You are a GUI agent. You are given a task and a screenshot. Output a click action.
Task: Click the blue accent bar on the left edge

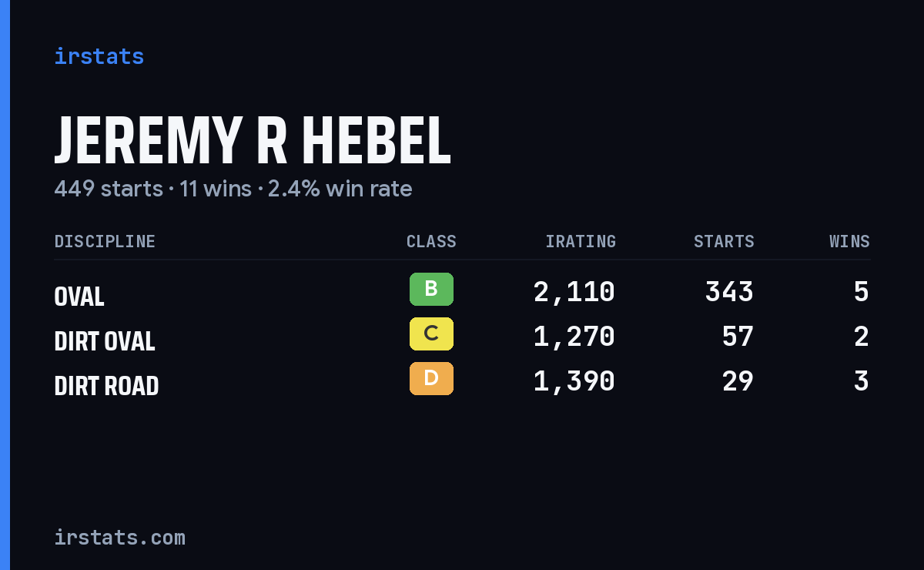(x=5, y=285)
